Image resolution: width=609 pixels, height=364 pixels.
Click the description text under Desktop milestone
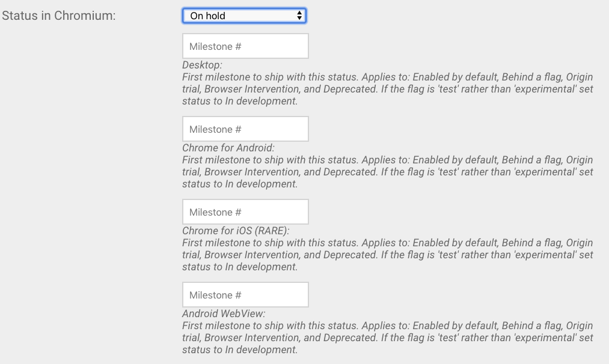point(388,89)
